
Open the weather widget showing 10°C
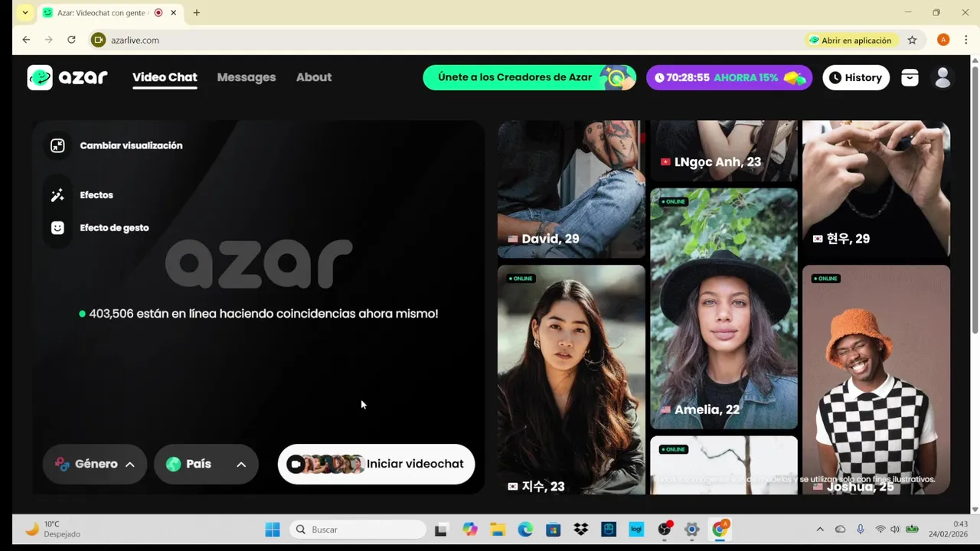click(x=52, y=529)
